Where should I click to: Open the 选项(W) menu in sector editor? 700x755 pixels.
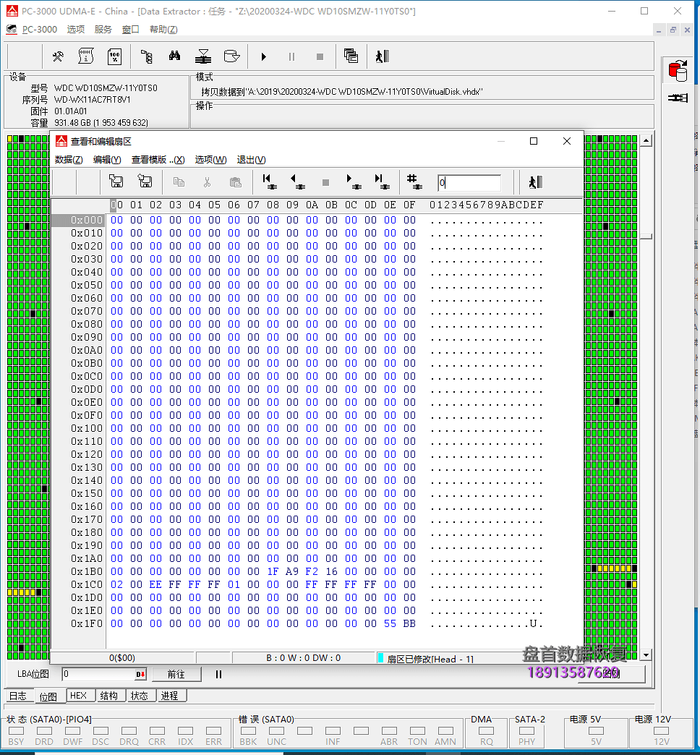click(210, 160)
